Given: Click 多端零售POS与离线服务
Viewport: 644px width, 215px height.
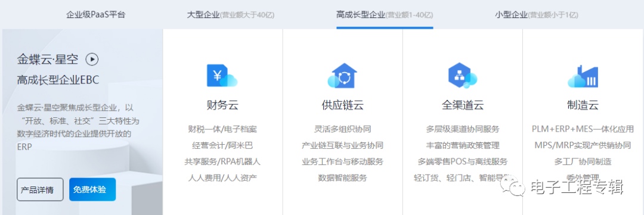Looking at the screenshot, I should [x=463, y=161].
